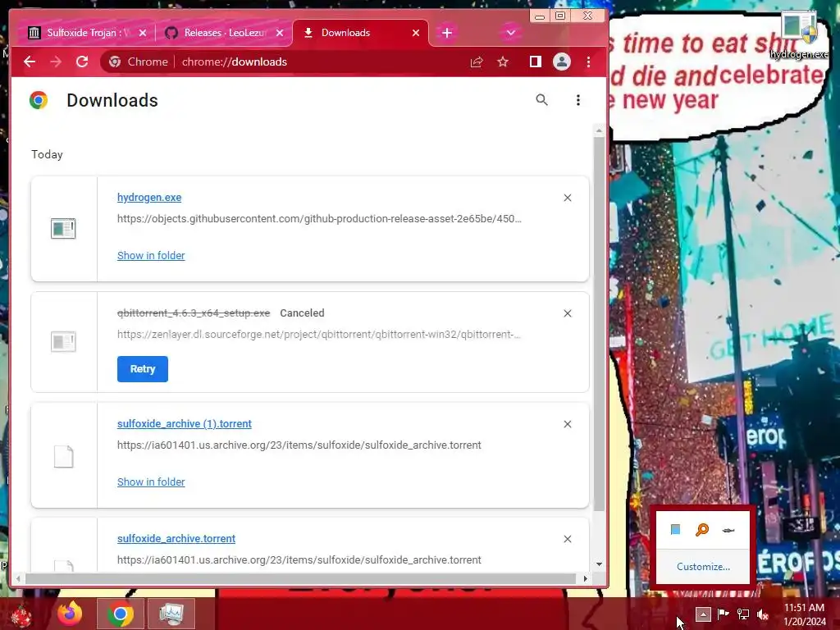Viewport: 840px width, 630px height.
Task: Retry the qbittorrent setup download
Action: 143,369
